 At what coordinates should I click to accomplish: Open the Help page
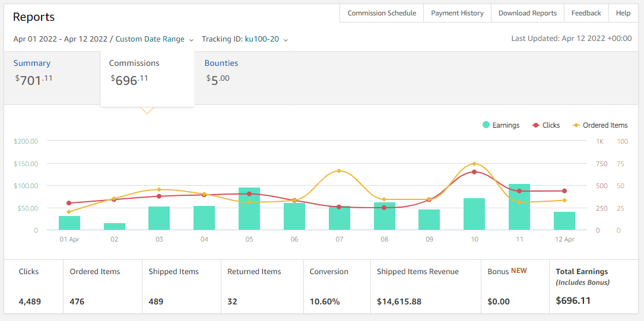tap(623, 13)
